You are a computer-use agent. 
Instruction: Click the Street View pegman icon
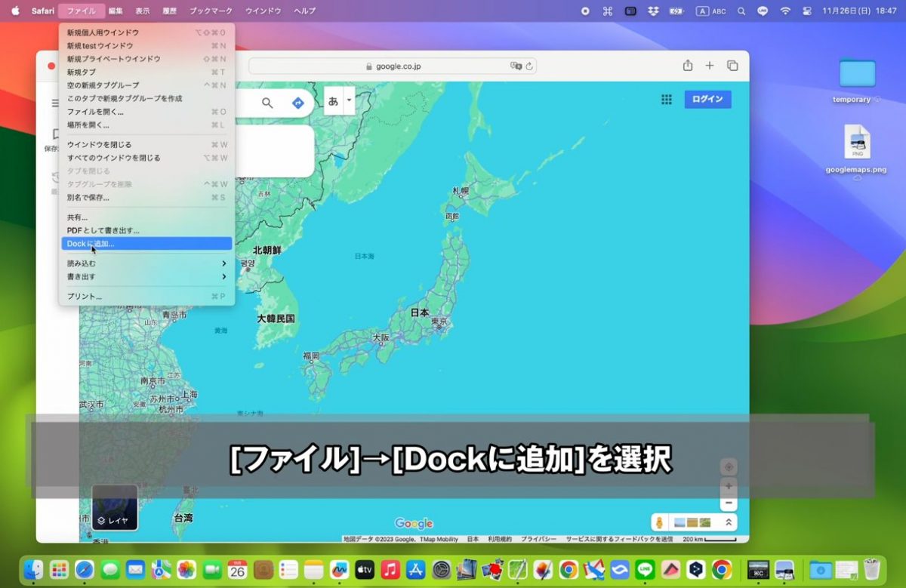659,522
